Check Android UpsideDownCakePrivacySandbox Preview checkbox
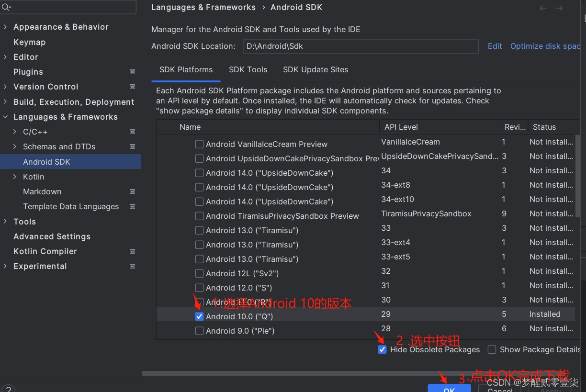The image size is (586, 392). pos(200,158)
